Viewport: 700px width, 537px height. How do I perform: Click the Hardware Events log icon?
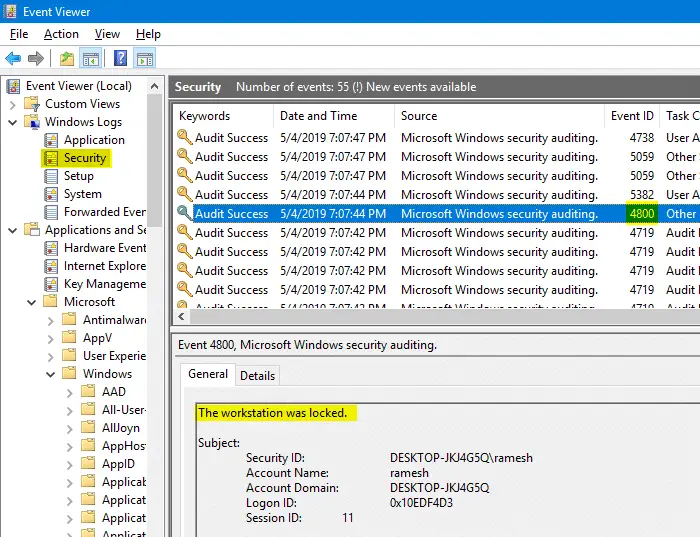pos(51,248)
